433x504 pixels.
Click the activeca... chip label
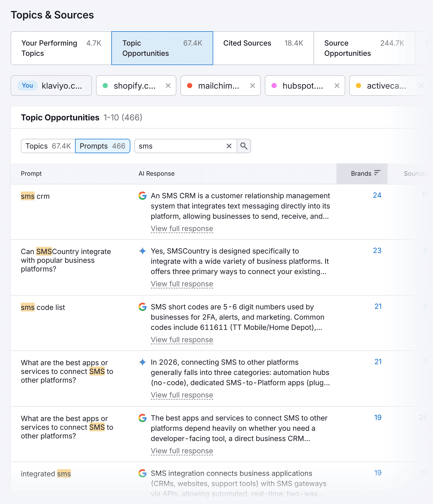[x=386, y=86]
